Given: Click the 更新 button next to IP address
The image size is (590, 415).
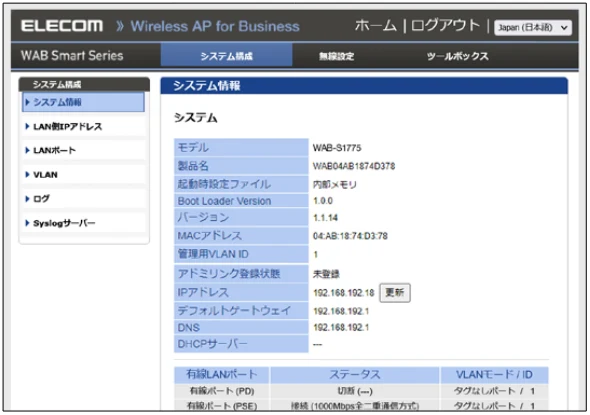Looking at the screenshot, I should pyautogui.click(x=395, y=293).
